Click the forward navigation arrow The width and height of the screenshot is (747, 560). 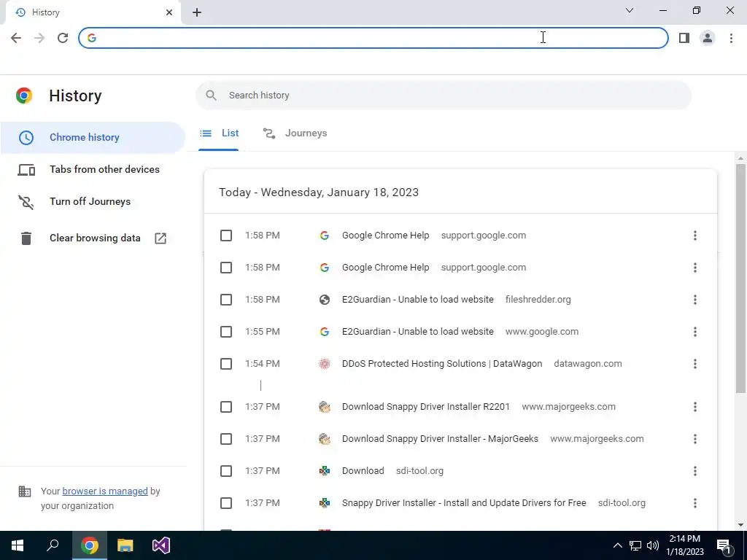point(39,38)
